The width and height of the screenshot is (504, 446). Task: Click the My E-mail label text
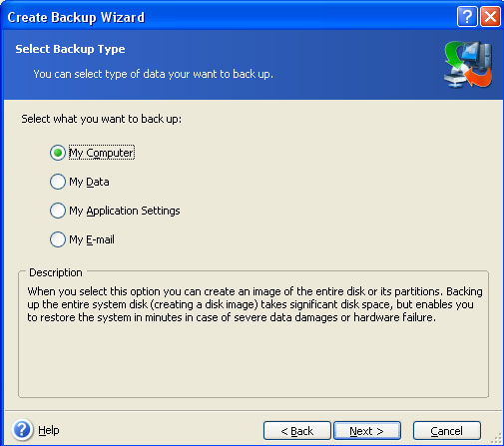point(92,239)
